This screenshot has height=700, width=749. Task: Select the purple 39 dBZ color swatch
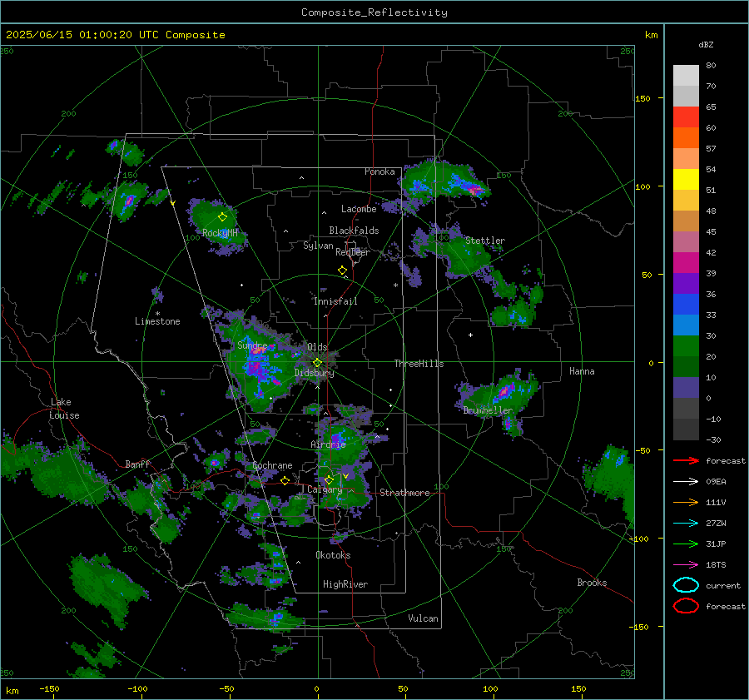coord(686,283)
